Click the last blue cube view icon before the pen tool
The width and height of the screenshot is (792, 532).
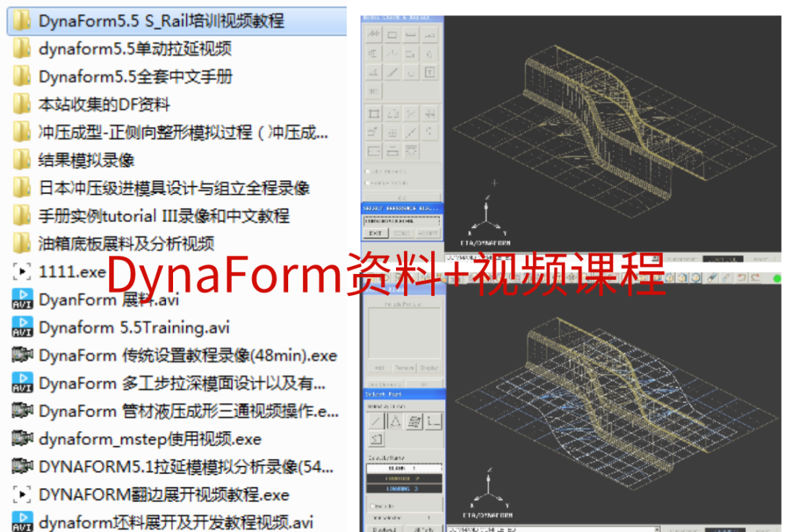tap(696, 278)
